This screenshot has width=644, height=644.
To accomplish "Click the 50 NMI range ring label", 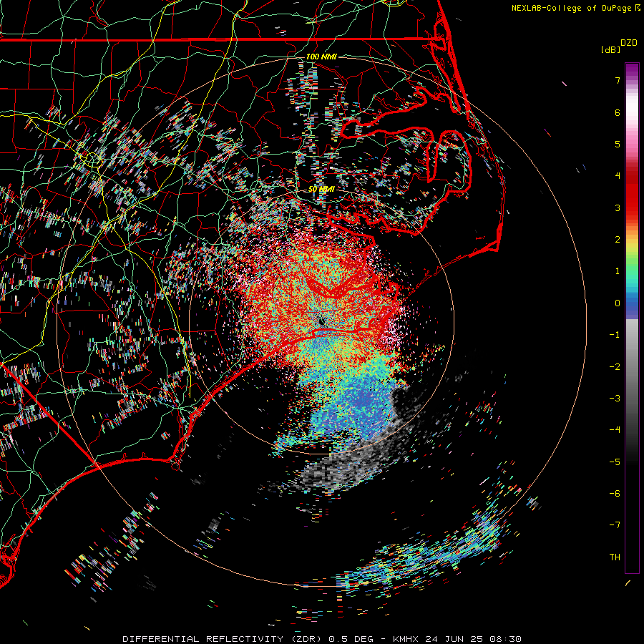I will click(321, 189).
